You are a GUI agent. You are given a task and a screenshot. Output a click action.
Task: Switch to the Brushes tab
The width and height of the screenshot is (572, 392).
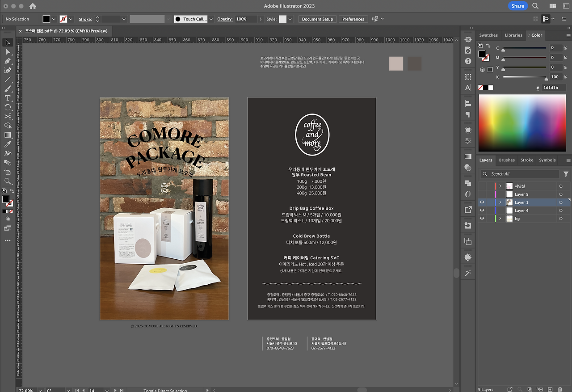click(x=507, y=160)
